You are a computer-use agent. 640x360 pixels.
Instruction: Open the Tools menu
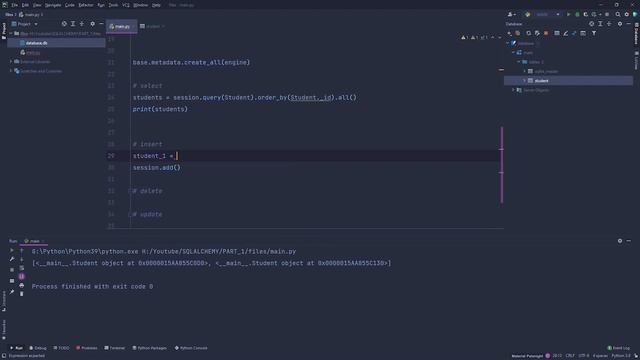(113, 5)
